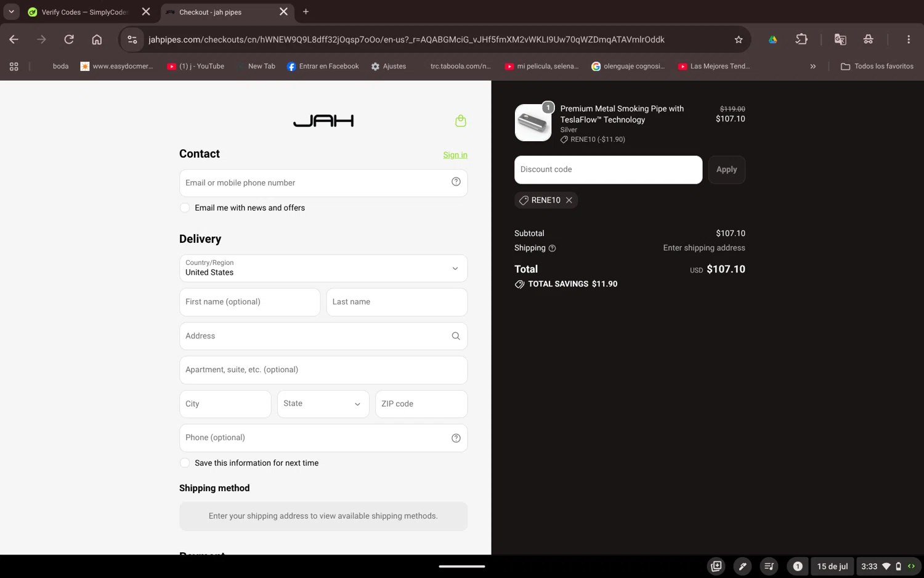Image resolution: width=924 pixels, height=578 pixels.
Task: Click the Sign in link
Action: click(x=455, y=155)
